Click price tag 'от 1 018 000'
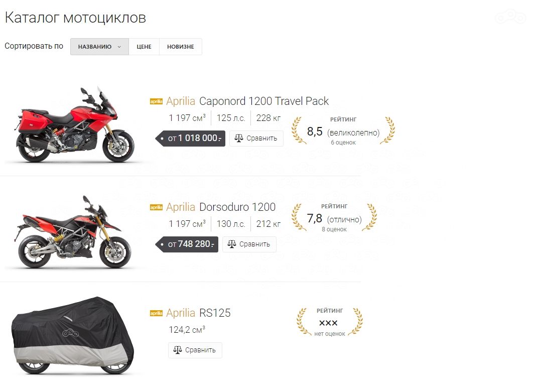The width and height of the screenshot is (536, 392). tap(190, 139)
